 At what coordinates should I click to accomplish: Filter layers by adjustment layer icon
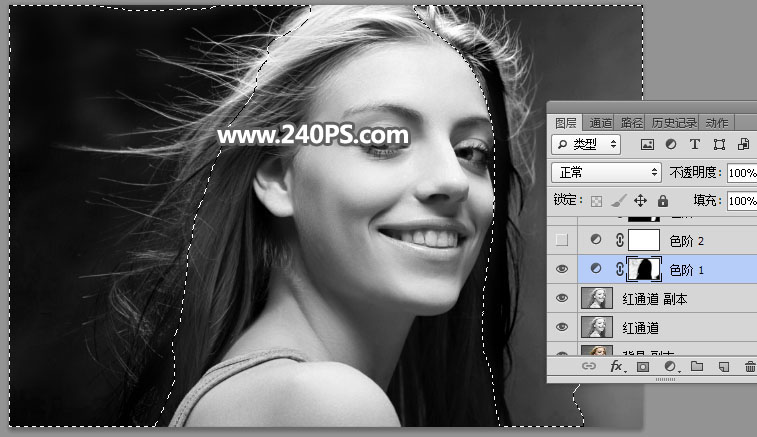(671, 144)
